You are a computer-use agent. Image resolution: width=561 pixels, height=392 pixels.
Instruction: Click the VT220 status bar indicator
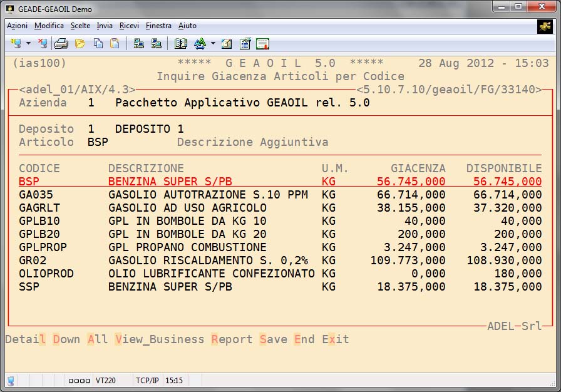[106, 380]
